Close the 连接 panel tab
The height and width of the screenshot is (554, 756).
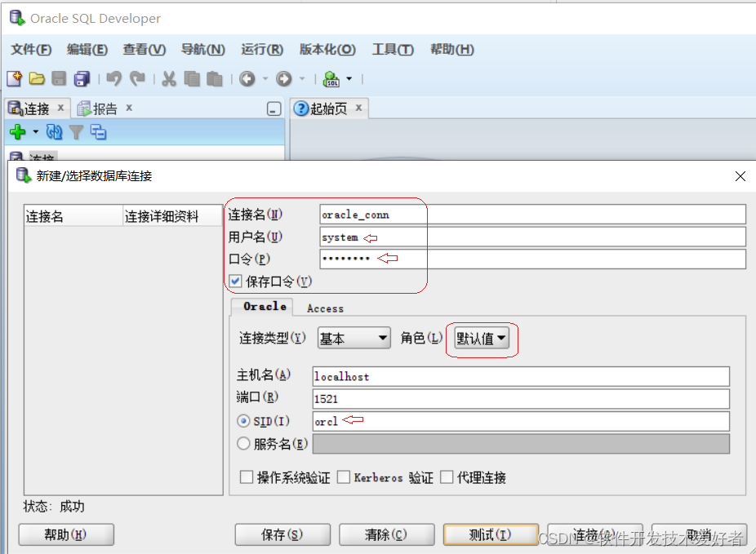tap(60, 108)
